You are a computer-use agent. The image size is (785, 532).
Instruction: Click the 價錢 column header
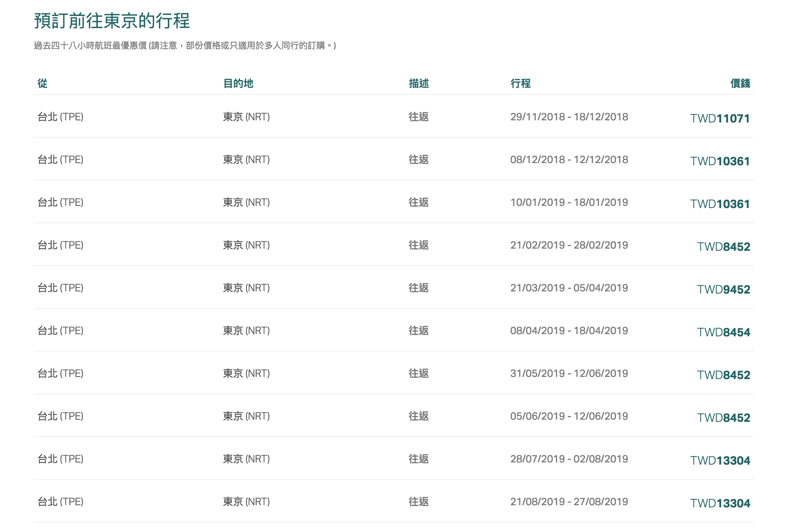click(740, 83)
